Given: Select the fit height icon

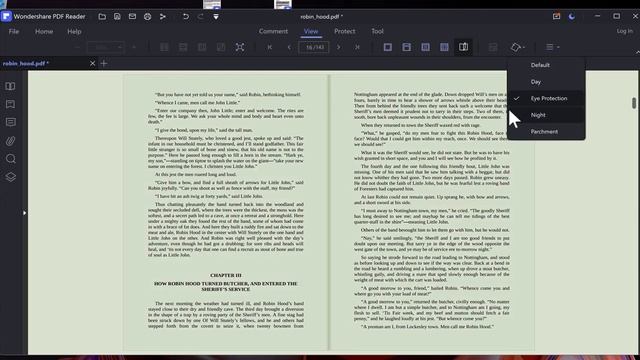Looking at the screenshot, I should 202,47.
